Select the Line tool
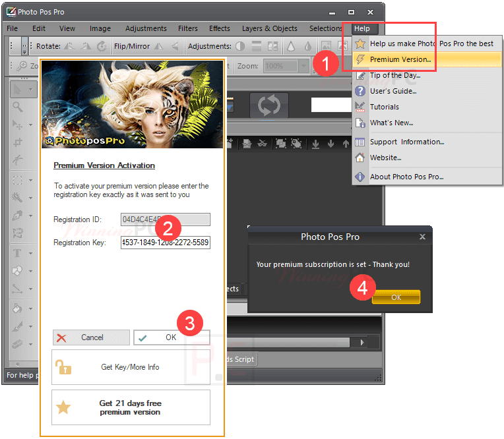Screen dimensions: 504x439 [17, 289]
